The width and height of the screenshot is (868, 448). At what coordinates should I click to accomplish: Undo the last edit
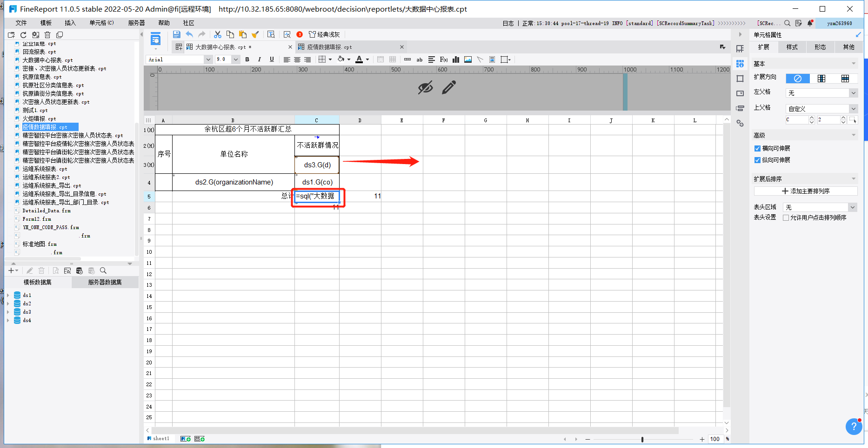coord(189,34)
